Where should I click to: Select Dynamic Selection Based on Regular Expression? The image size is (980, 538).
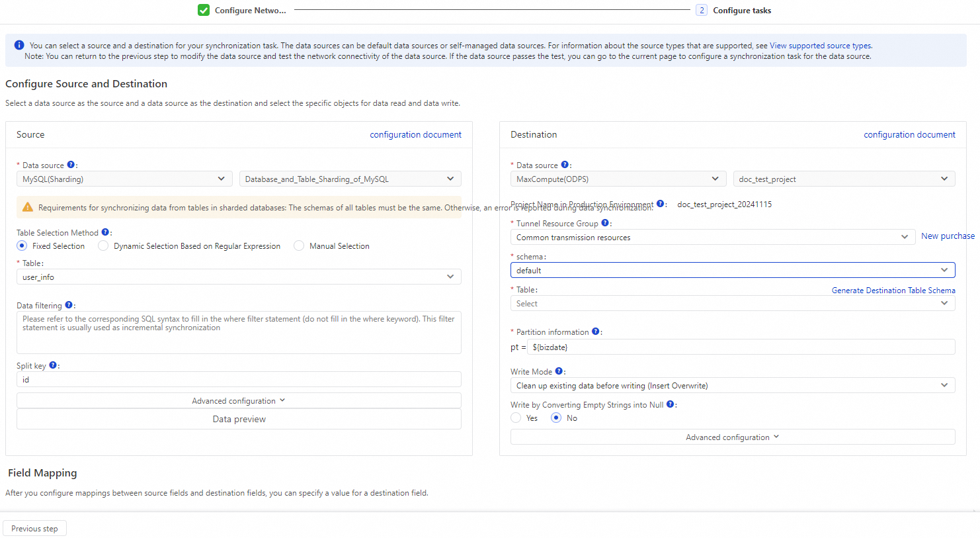[x=103, y=246]
